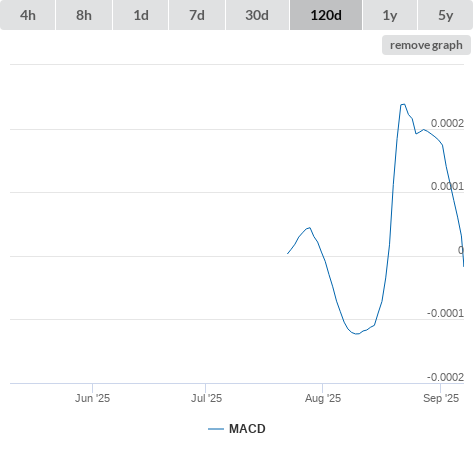474x455 pixels.
Task: Click the Jul '25 axis label
Action: [206, 398]
